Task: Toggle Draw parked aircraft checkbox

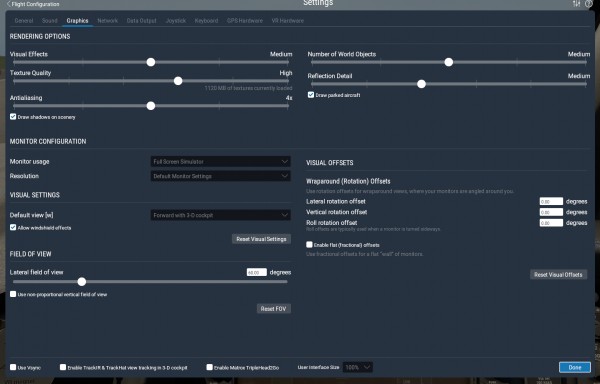Action: [x=311, y=95]
